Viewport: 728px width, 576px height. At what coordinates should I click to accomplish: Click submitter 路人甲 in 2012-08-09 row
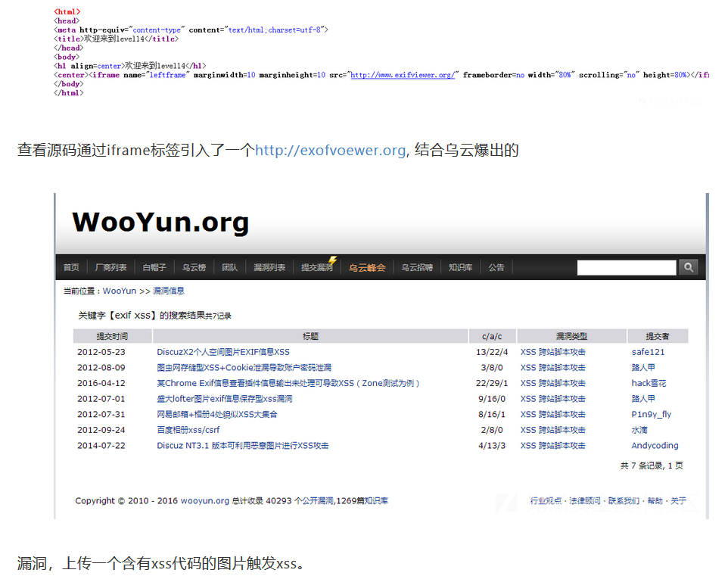tap(643, 367)
